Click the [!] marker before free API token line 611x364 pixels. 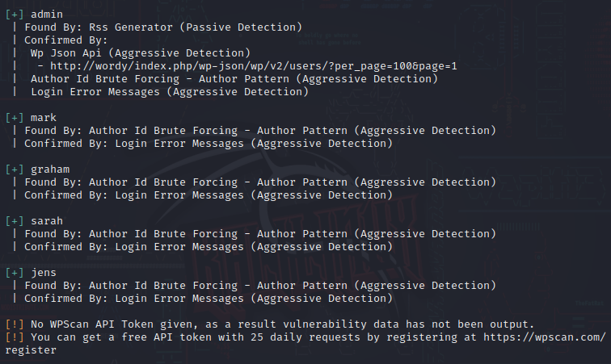coord(15,337)
